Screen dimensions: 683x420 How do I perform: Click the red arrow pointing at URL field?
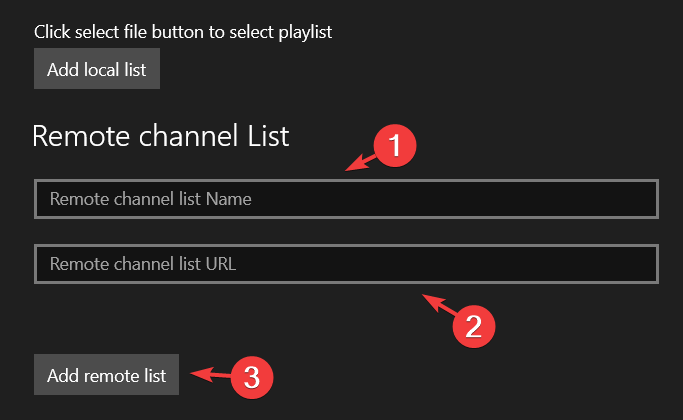(x=439, y=305)
